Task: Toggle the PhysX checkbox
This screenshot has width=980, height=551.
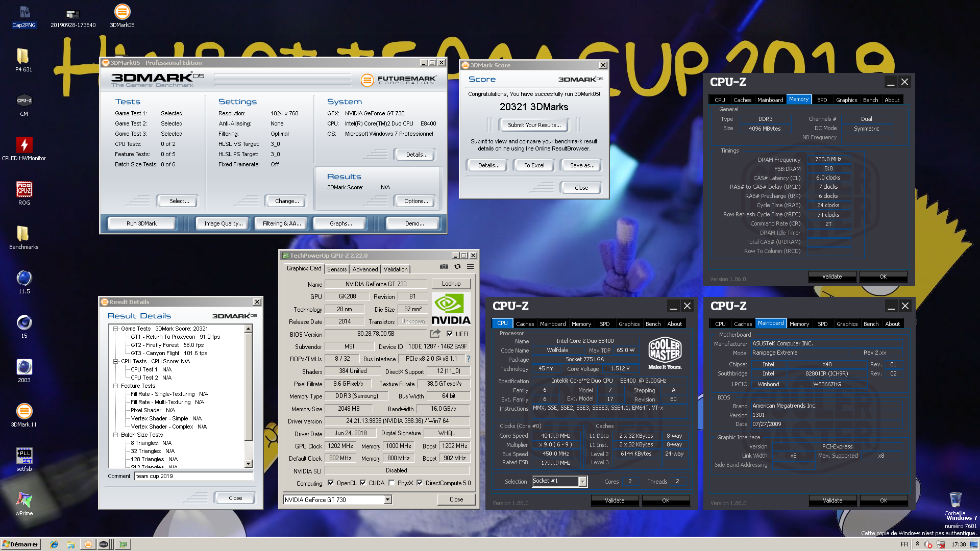Action: [391, 483]
